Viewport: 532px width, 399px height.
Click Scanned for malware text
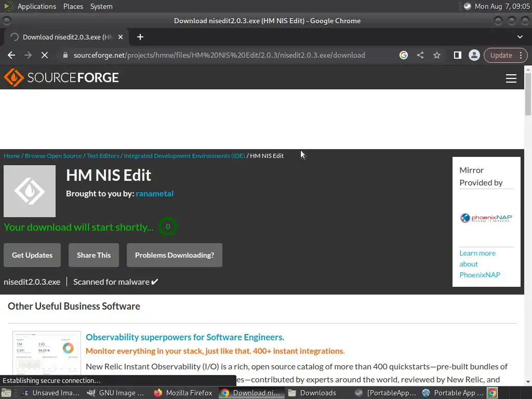(116, 282)
